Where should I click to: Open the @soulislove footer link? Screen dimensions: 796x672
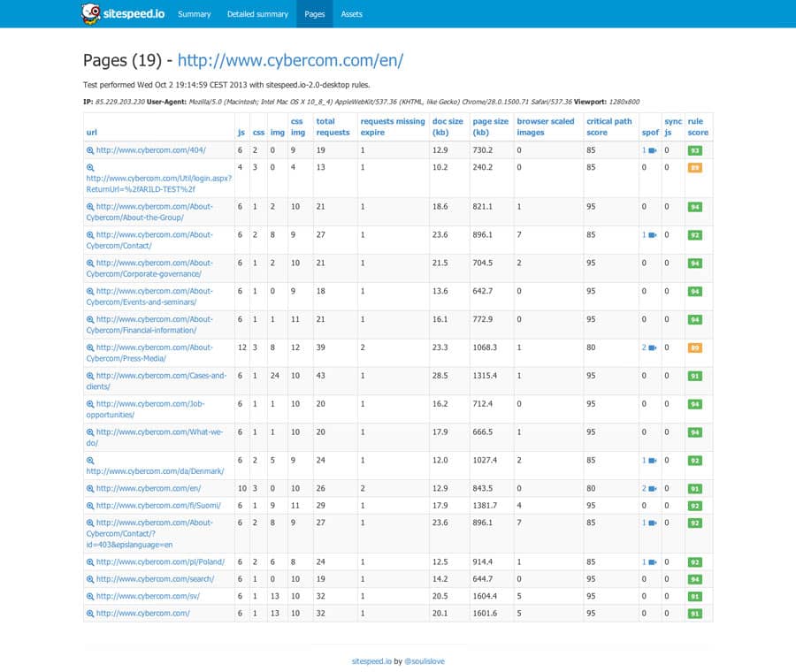(425, 661)
